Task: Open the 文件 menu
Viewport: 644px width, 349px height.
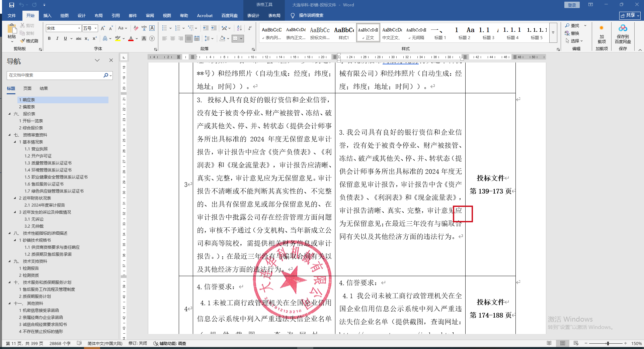Action: coord(12,15)
